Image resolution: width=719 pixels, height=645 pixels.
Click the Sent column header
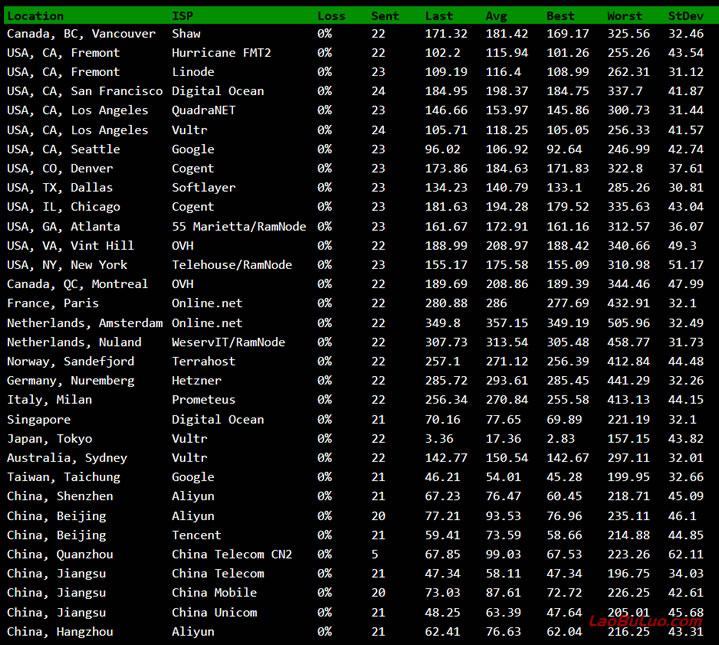point(385,16)
